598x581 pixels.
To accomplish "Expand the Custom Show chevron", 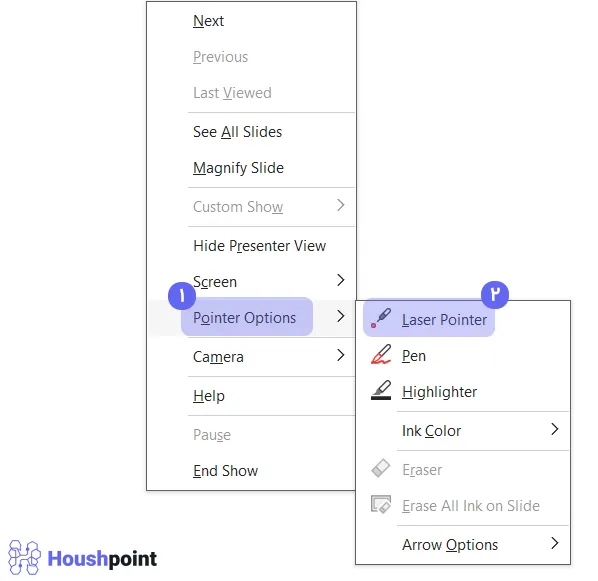I will [x=341, y=206].
